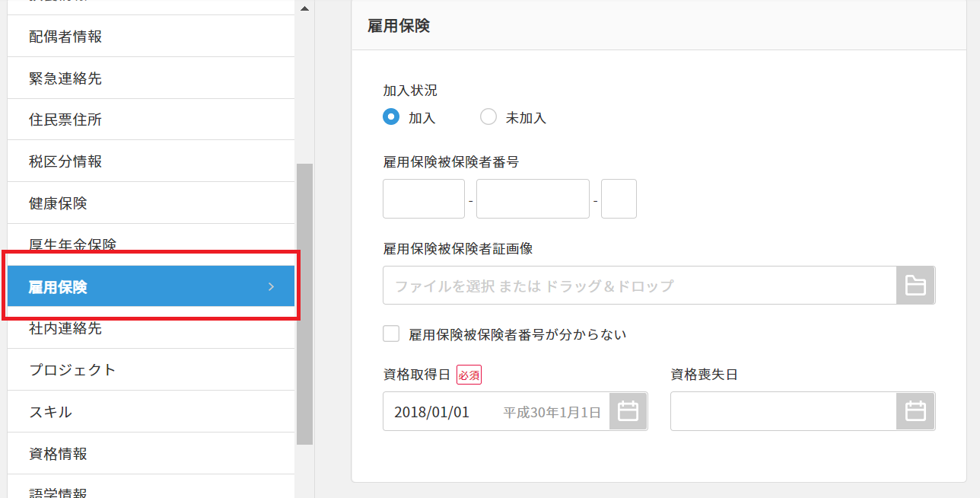Viewport: 980px width, 498px height.
Task: Open calendar for 資格喪失日
Action: [x=915, y=411]
